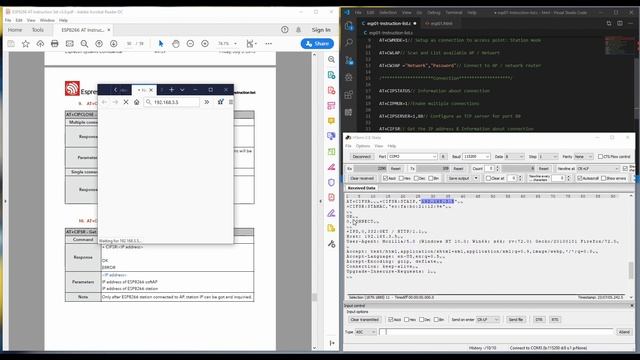Image resolution: width=640 pixels, height=360 pixels.
Task: Open the Type ASC dropdown
Action: (x=366, y=332)
